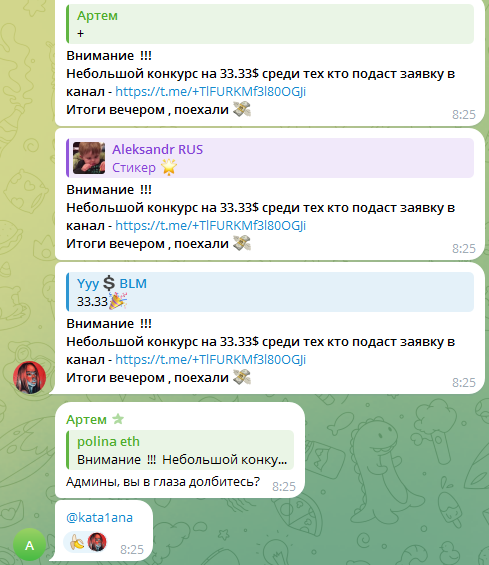Open the red-haired user's avatar
489x565 pixels.
[x=30, y=377]
